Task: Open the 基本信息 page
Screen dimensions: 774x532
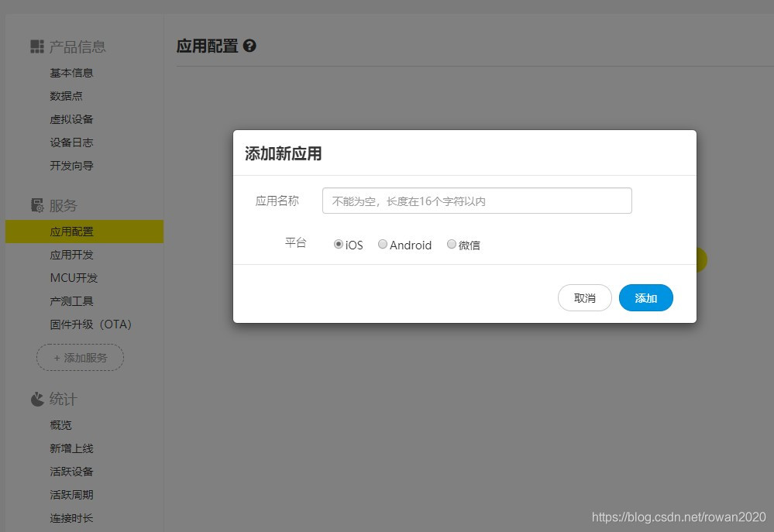Action: tap(71, 72)
